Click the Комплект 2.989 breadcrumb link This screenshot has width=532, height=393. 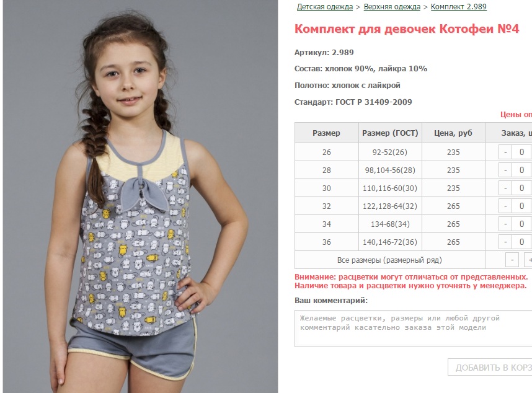458,7
